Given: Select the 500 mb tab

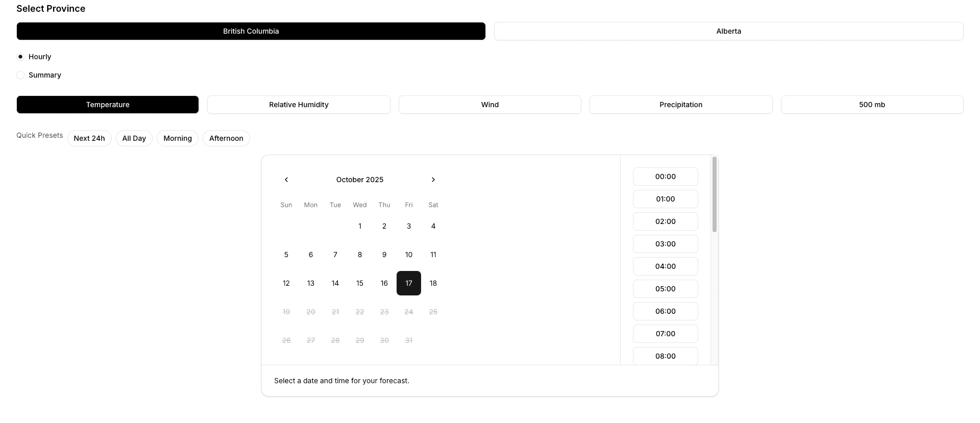Looking at the screenshot, I should tap(872, 105).
